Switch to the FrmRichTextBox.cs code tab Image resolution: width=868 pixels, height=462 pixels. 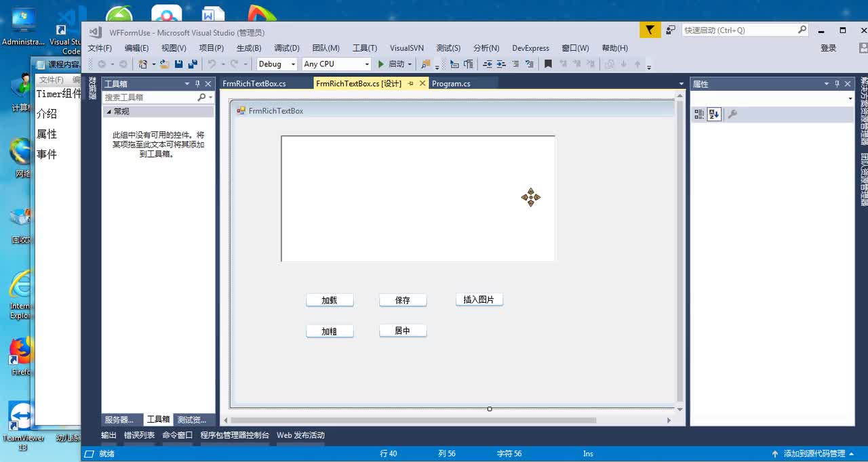254,83
